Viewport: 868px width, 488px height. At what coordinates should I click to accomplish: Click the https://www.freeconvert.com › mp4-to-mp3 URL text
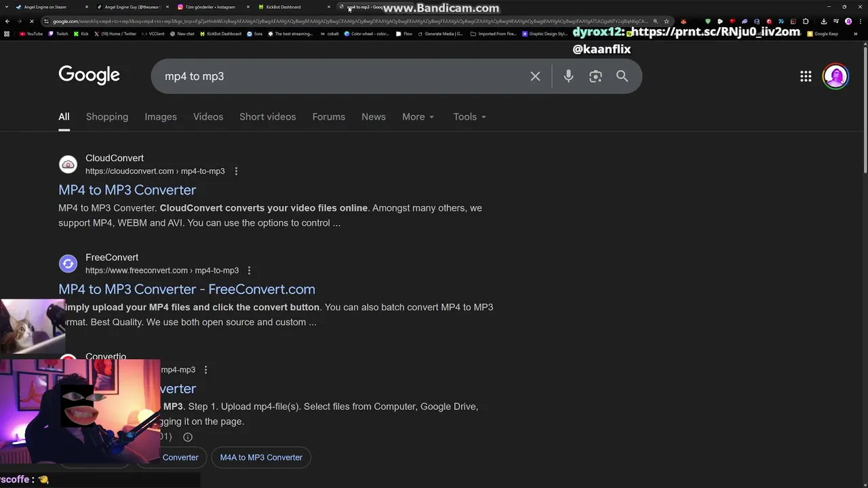(x=162, y=270)
